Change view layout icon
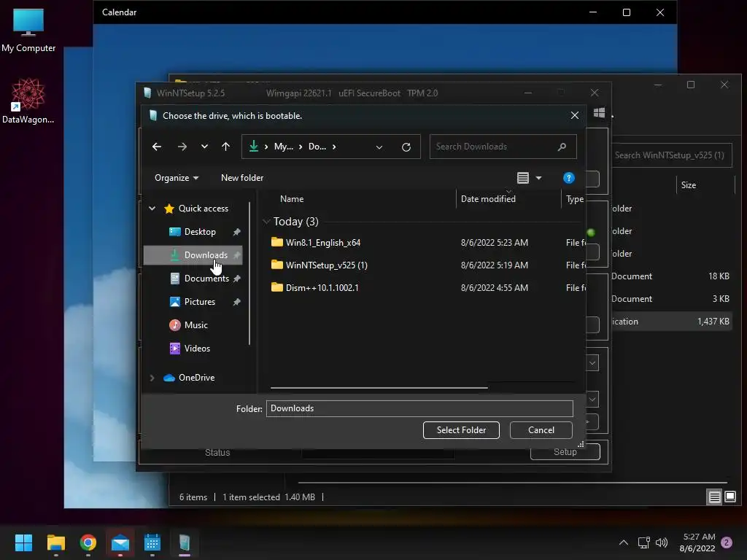This screenshot has height=560, width=747. pyautogui.click(x=522, y=178)
